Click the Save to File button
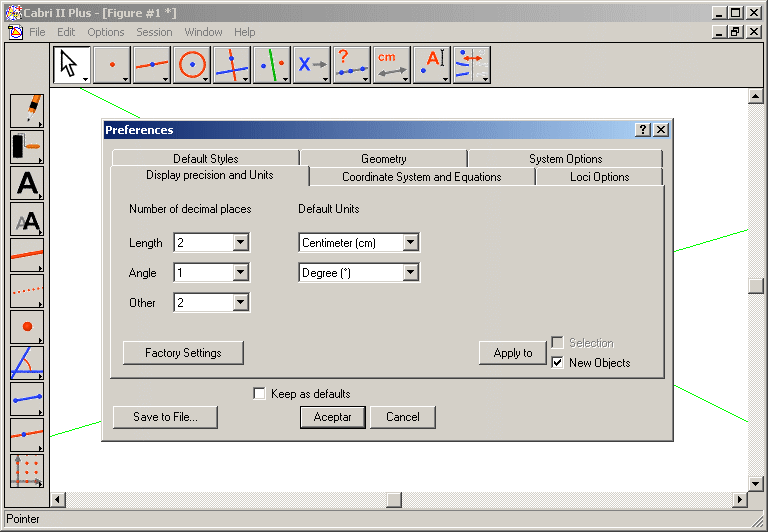 (x=166, y=417)
